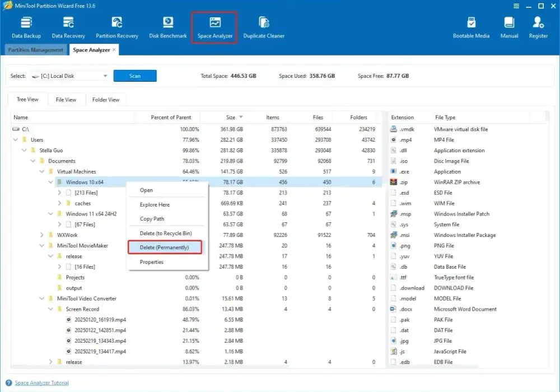Image resolution: width=560 pixels, height=392 pixels.
Task: Collapse the Windows 10 x64 folder
Action: tap(50, 182)
